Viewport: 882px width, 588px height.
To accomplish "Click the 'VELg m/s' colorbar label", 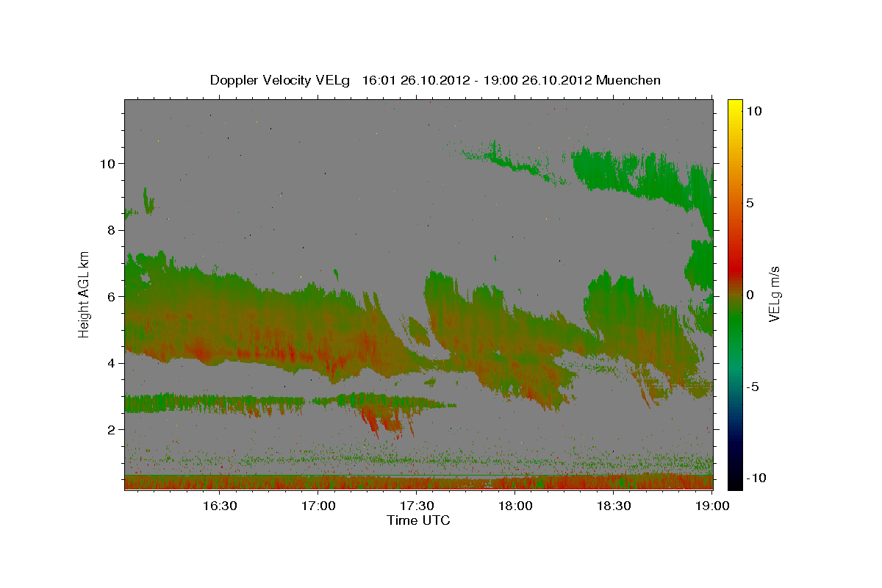I will 774,294.
